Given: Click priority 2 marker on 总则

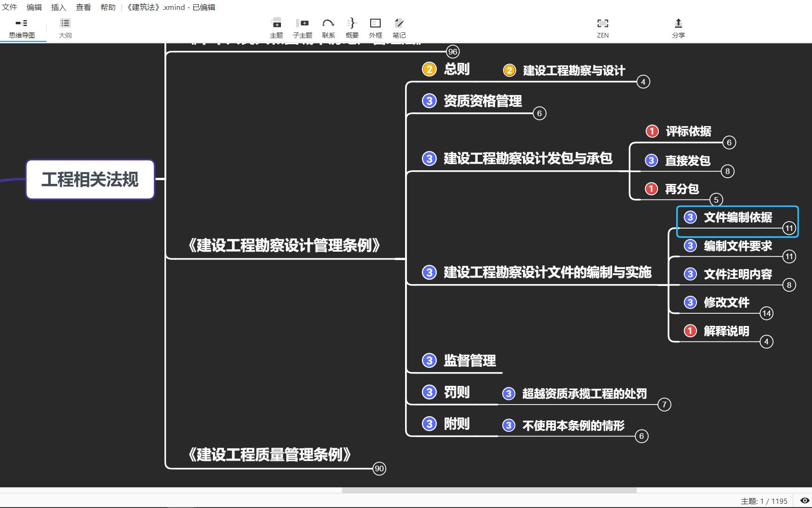Looking at the screenshot, I should (x=429, y=69).
